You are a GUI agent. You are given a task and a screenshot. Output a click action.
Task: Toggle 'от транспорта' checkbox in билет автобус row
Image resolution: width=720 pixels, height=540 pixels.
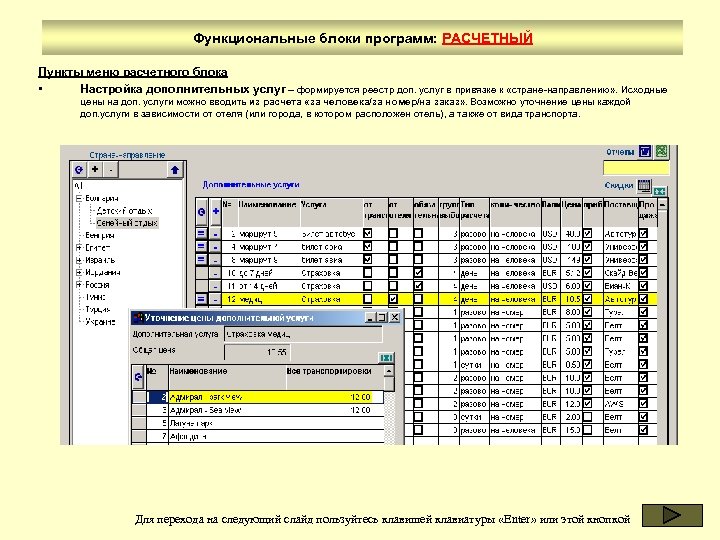(x=367, y=233)
